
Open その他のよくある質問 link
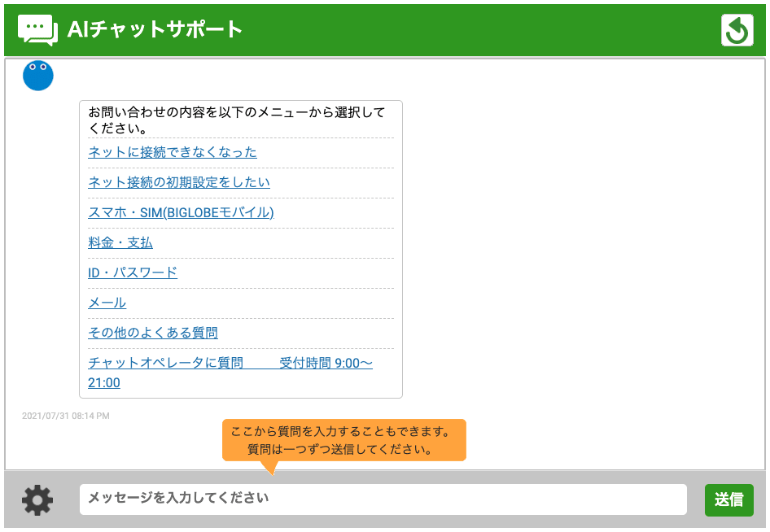(x=153, y=333)
